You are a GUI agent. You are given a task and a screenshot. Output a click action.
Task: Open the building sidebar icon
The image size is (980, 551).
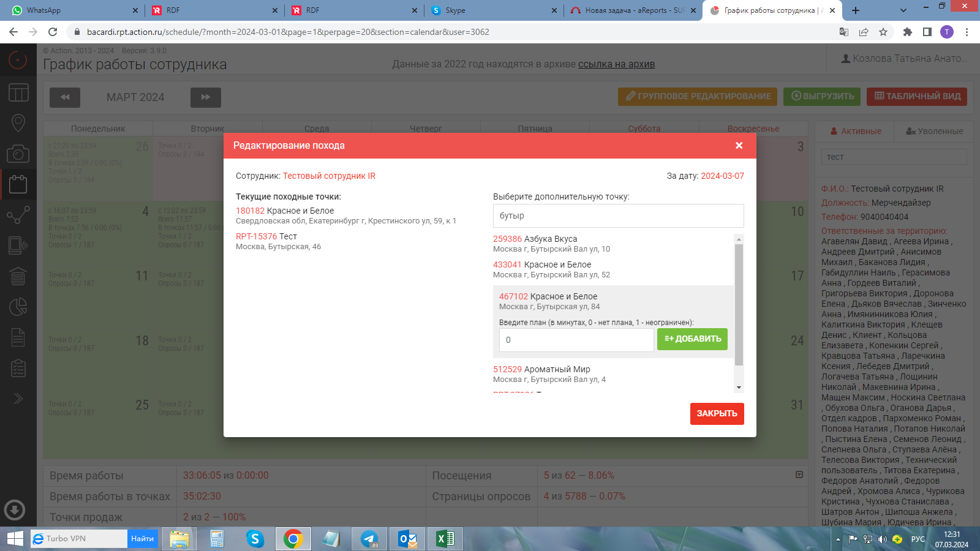pos(18,276)
